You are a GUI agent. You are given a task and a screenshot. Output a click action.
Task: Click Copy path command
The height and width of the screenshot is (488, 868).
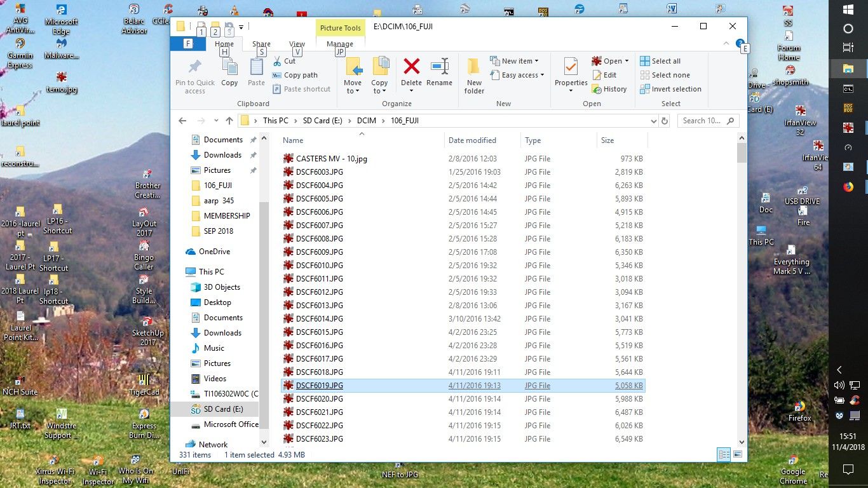click(295, 75)
